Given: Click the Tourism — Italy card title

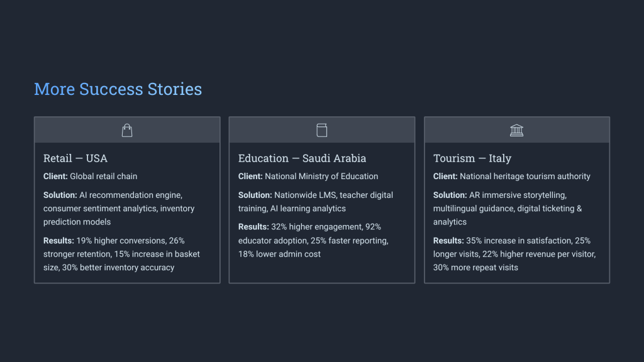Looking at the screenshot, I should click(472, 158).
